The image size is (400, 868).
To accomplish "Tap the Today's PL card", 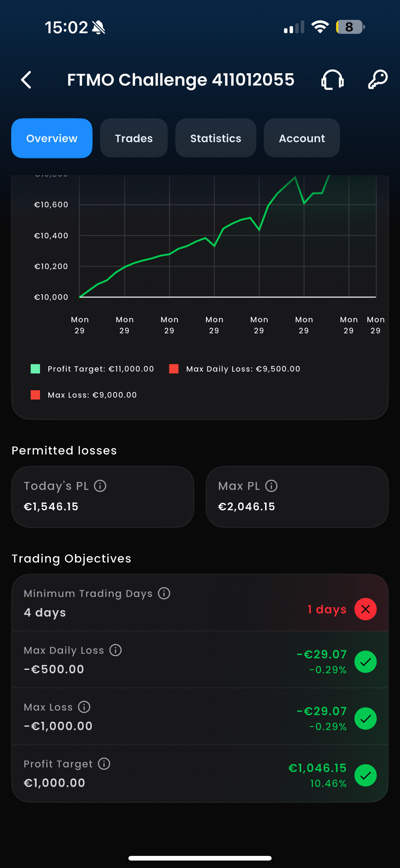I will point(103,497).
